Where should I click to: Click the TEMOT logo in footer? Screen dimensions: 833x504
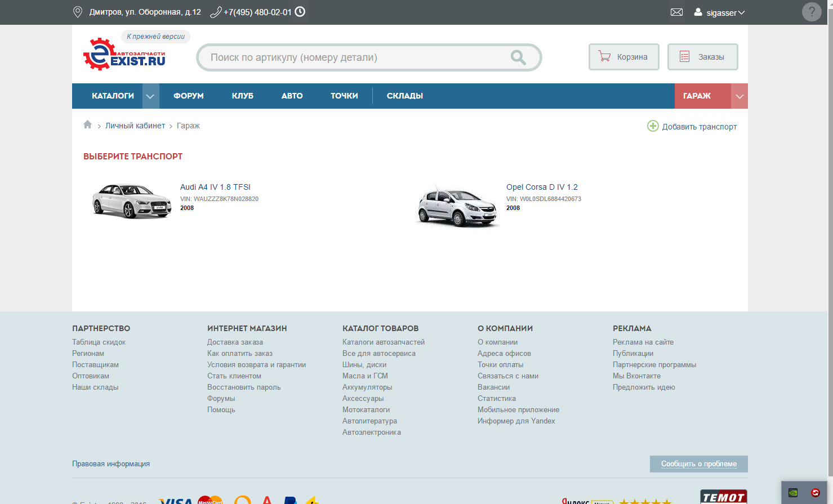click(x=724, y=497)
